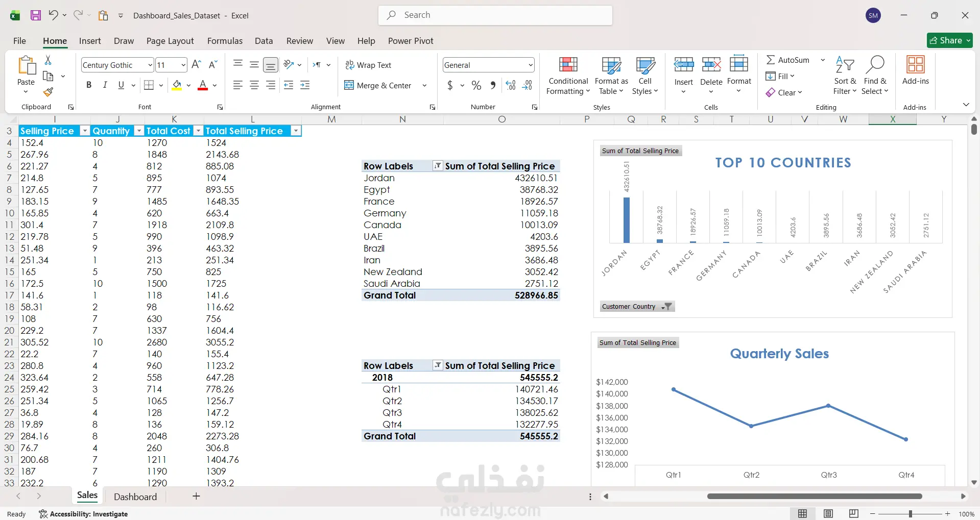Expand the number format dropdown

(531, 65)
